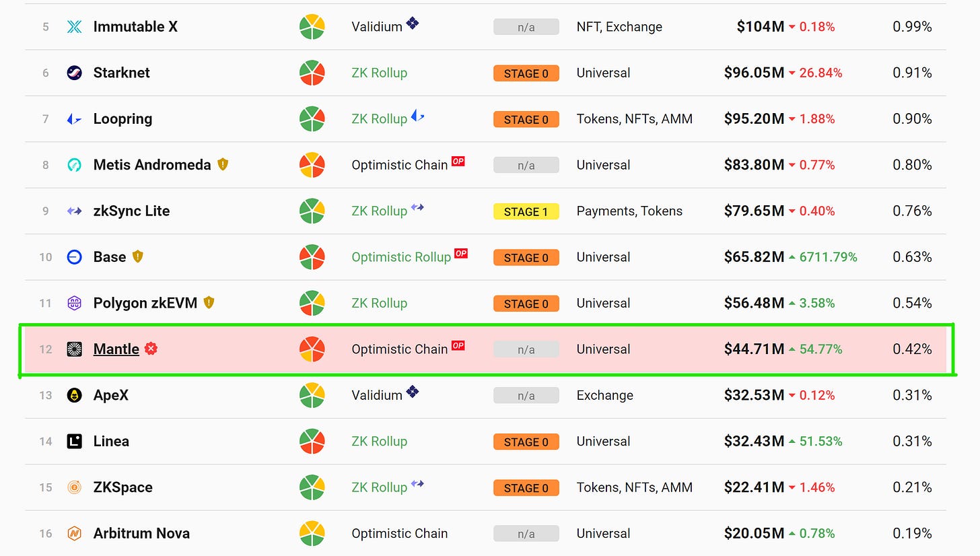
Task: Click the Immutable X logo icon
Action: pos(74,27)
